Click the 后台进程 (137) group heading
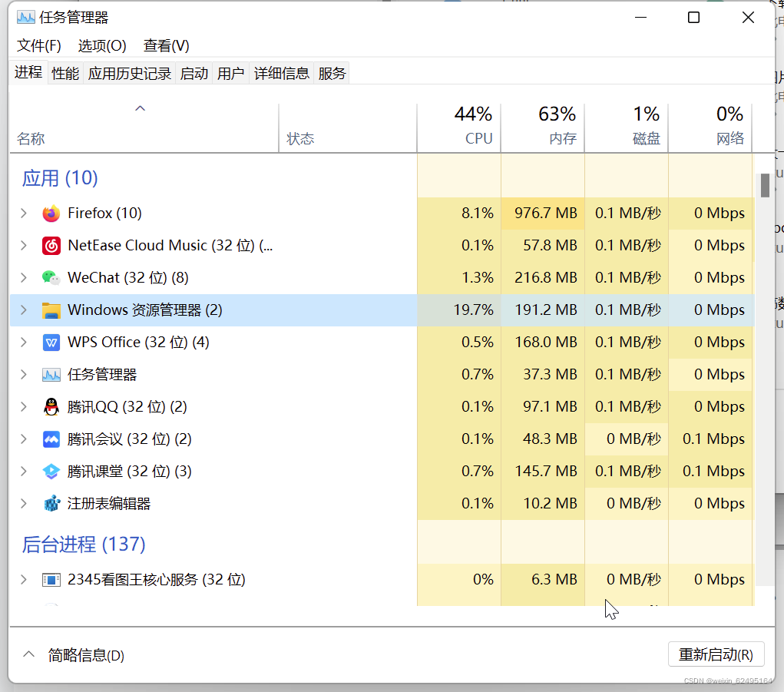This screenshot has width=784, height=692. [x=84, y=545]
